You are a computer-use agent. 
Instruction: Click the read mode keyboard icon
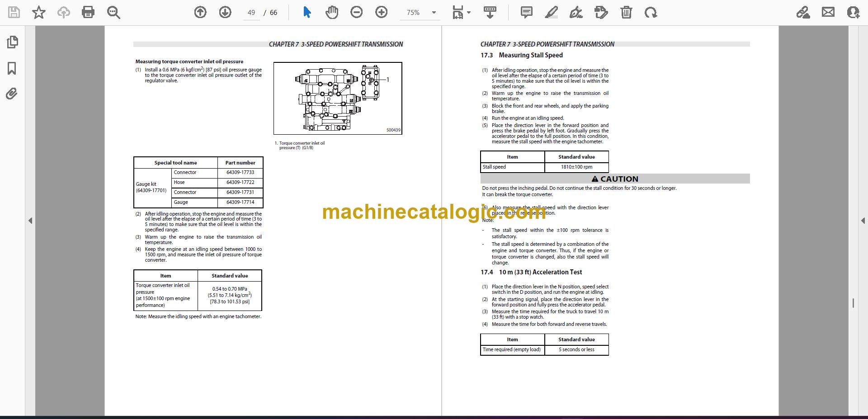(490, 12)
